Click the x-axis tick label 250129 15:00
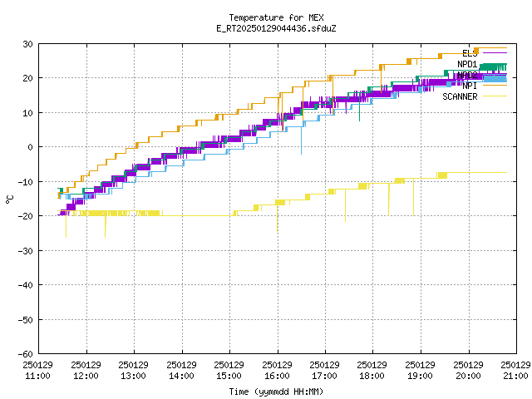The height and width of the screenshot is (399, 532). pos(229,371)
